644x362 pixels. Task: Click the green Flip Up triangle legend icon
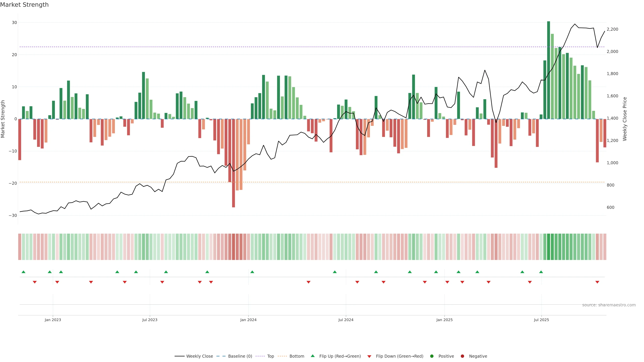pyautogui.click(x=312, y=356)
